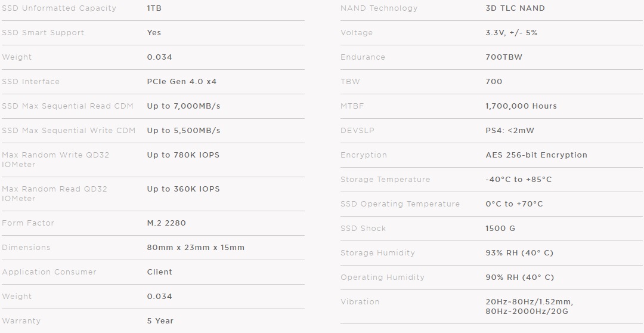Click the 1500 G shock value

coord(500,229)
